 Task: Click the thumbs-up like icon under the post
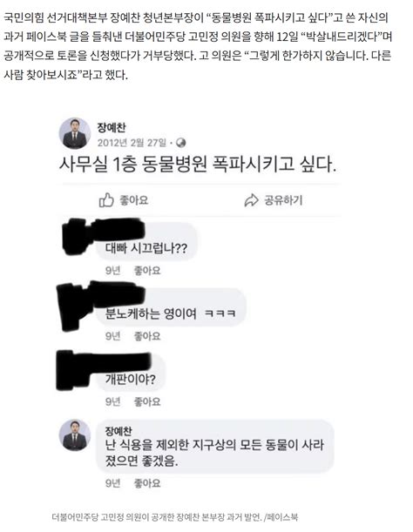pyautogui.click(x=106, y=200)
